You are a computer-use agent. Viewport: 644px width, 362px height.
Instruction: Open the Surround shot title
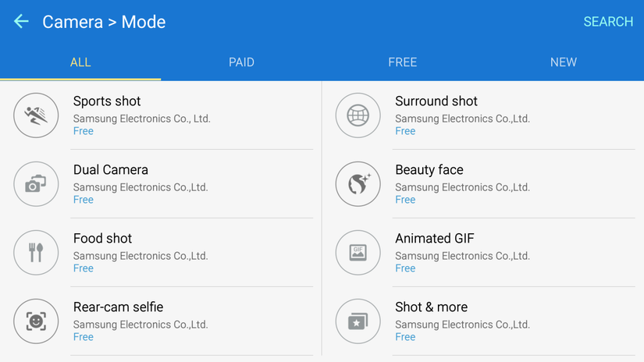[436, 101]
